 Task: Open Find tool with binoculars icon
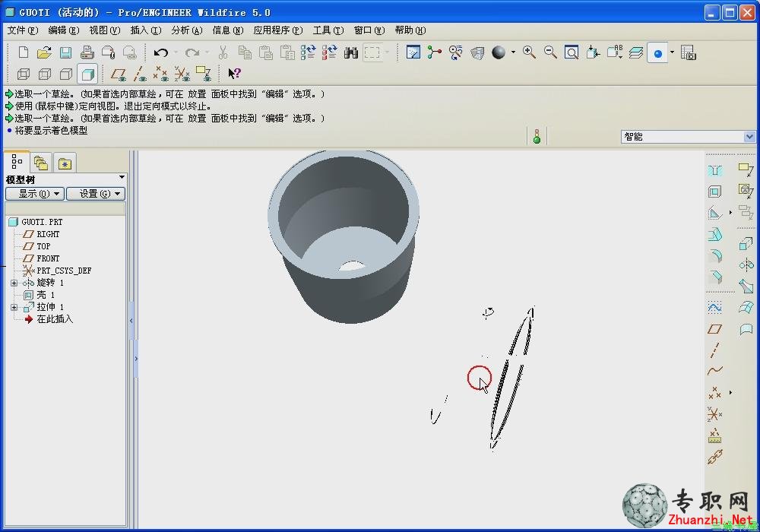[350, 52]
